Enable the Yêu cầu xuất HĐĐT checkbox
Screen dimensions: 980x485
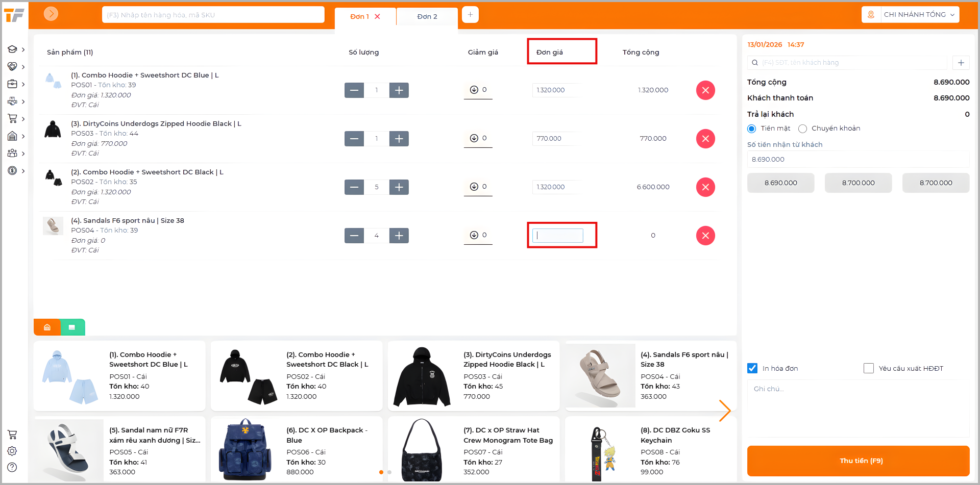click(x=868, y=368)
